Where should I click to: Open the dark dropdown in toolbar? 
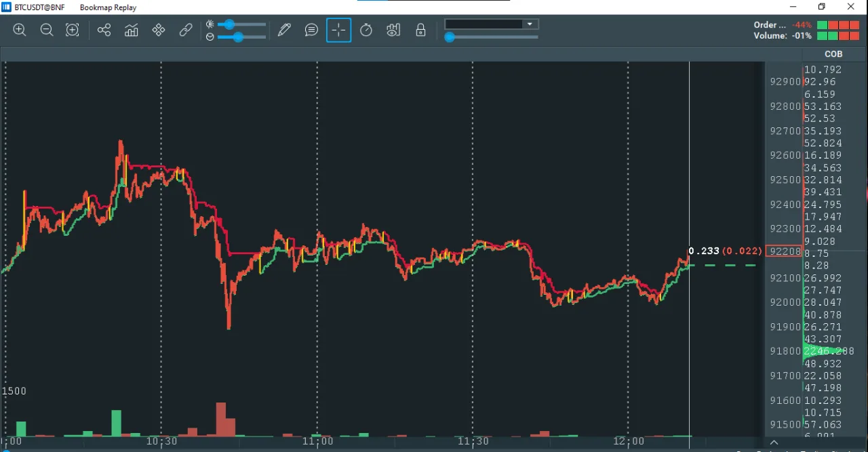pos(492,24)
